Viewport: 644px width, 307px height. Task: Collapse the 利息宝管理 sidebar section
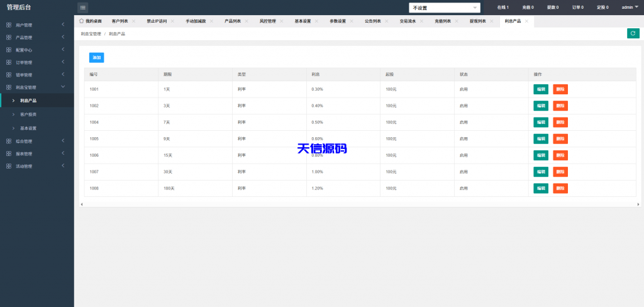pos(36,87)
